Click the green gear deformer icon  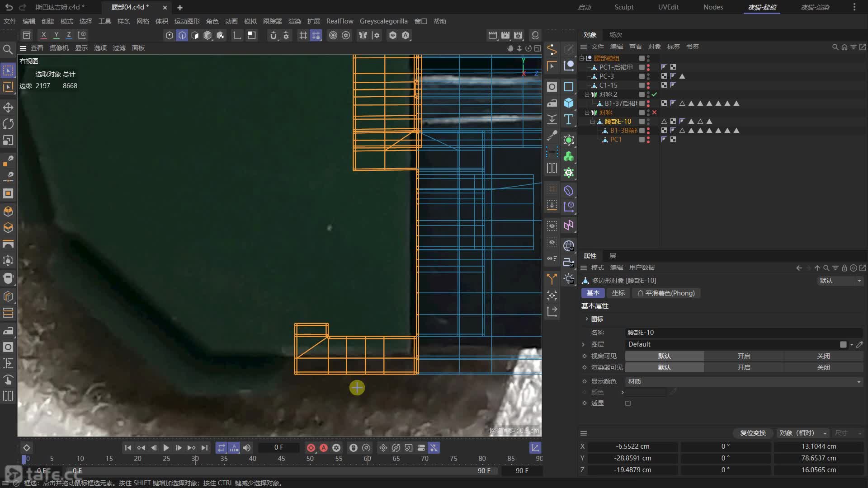point(569,173)
